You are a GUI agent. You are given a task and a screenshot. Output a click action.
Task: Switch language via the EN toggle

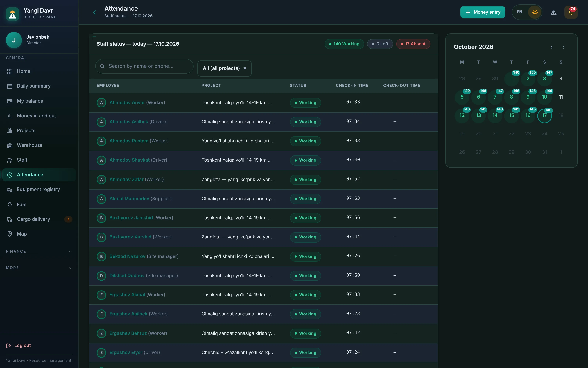pos(519,12)
